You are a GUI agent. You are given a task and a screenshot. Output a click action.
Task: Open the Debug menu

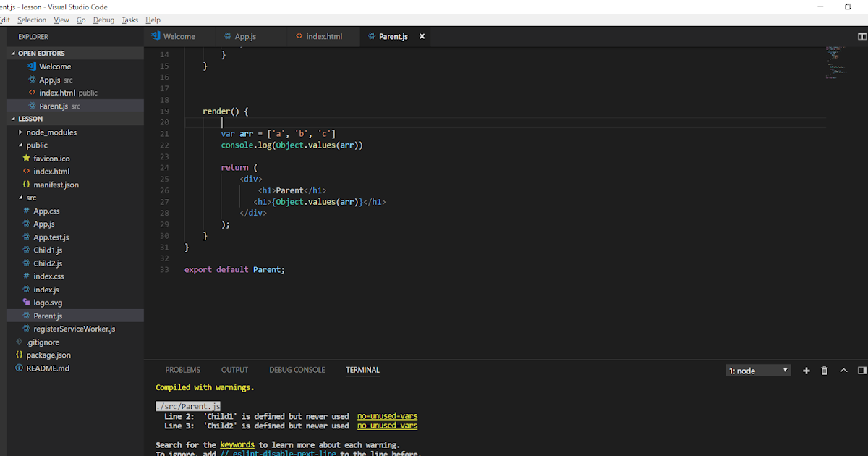tap(103, 20)
